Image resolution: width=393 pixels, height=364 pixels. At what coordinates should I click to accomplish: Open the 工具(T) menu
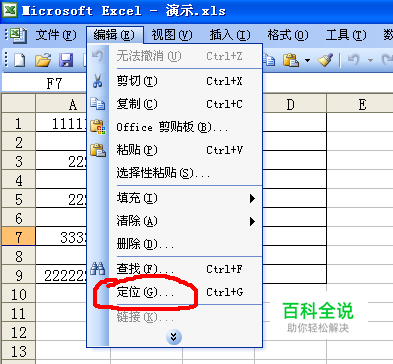[x=346, y=35]
